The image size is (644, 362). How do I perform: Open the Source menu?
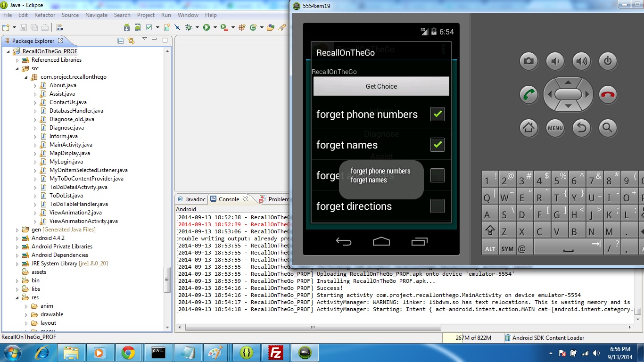(70, 15)
